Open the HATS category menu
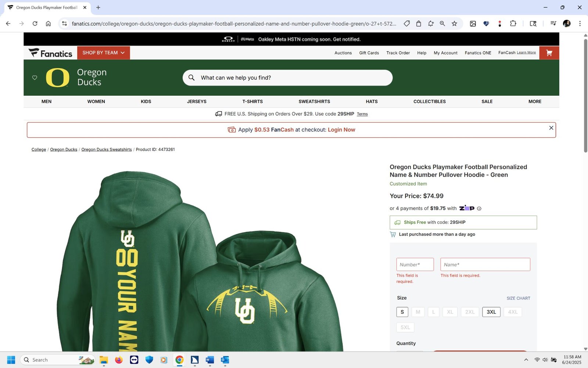588x368 pixels. tap(372, 102)
